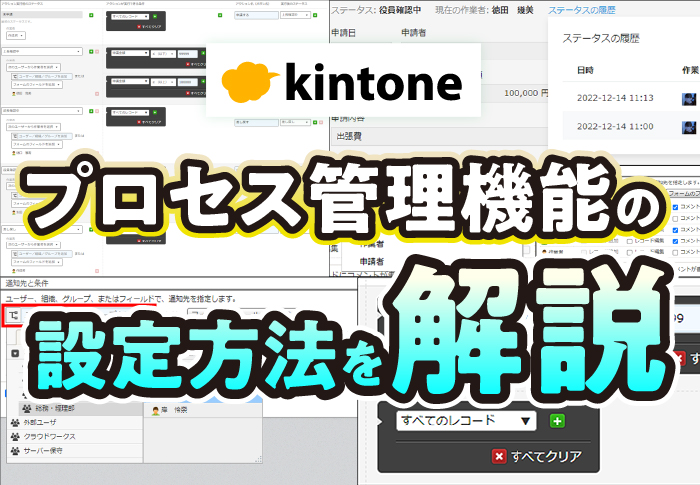Viewport: 700px width, 485px height.
Task: Open the 上長確認中 status dropdown
Action: coord(42,51)
